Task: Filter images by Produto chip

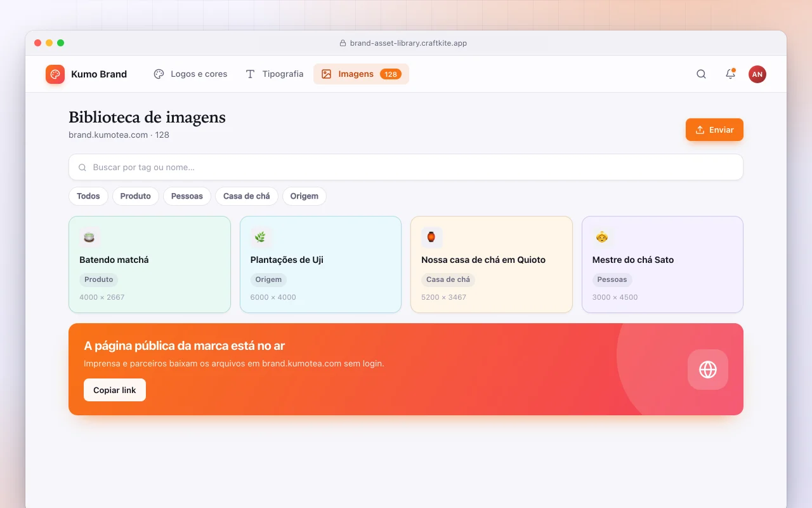Action: click(x=136, y=196)
